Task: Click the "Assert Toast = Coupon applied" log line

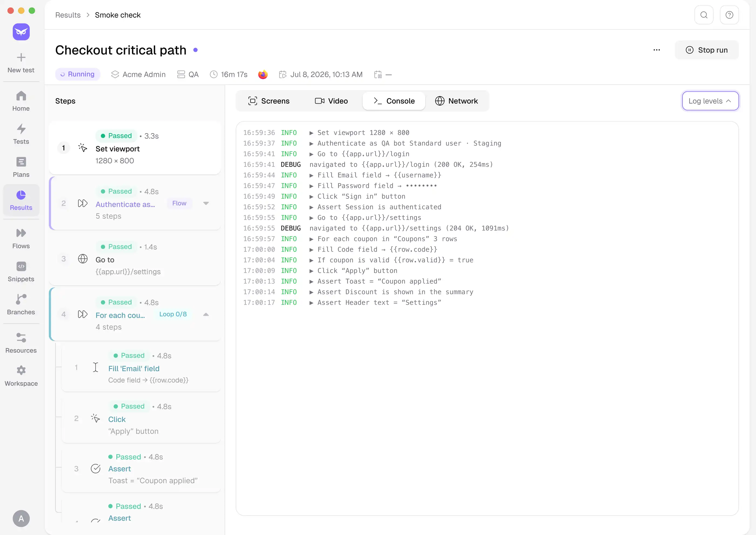Action: (379, 281)
